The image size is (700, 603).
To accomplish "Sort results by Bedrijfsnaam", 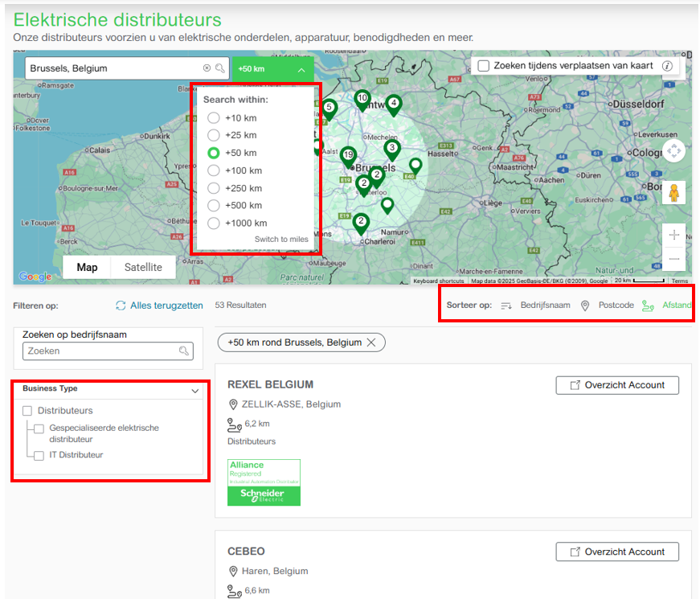I will tap(545, 305).
